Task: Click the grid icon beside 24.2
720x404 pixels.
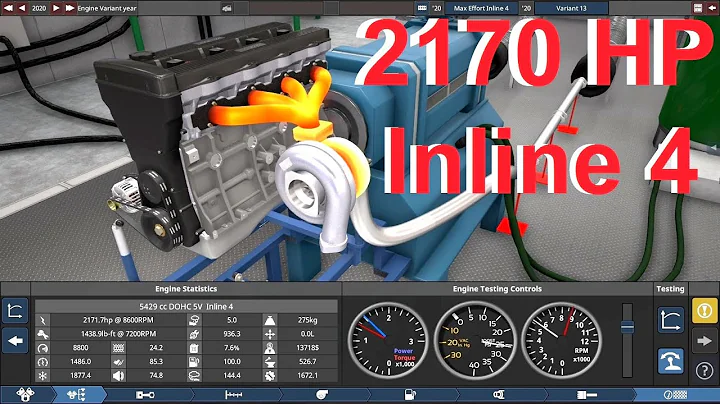Action: 118,348
